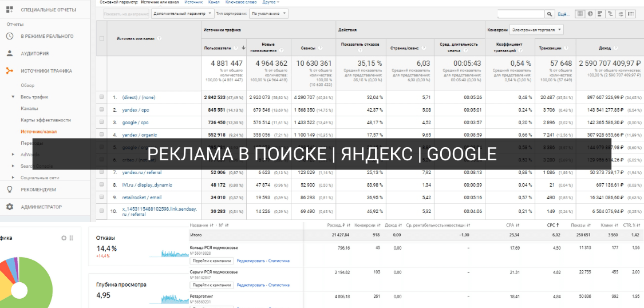Check the IVI.ru / display_dynamic row checkbox

[102, 185]
